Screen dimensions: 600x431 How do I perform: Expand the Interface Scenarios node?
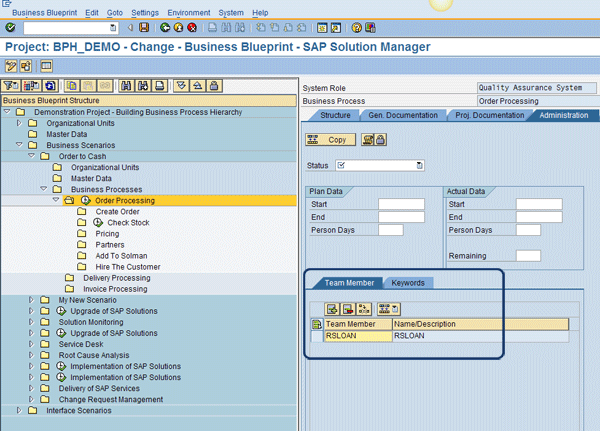point(19,410)
